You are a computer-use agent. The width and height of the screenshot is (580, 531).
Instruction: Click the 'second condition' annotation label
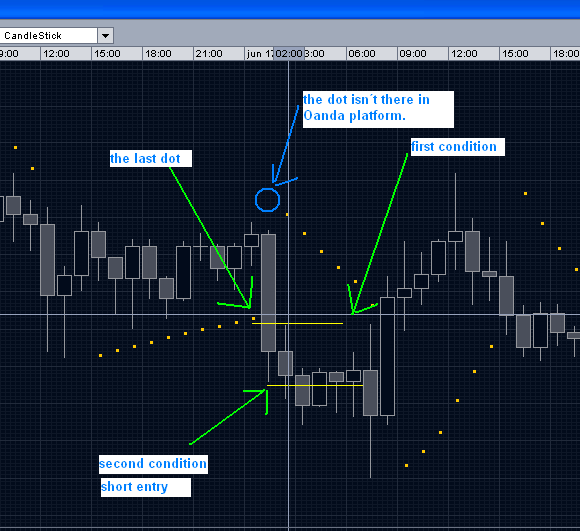pyautogui.click(x=153, y=464)
